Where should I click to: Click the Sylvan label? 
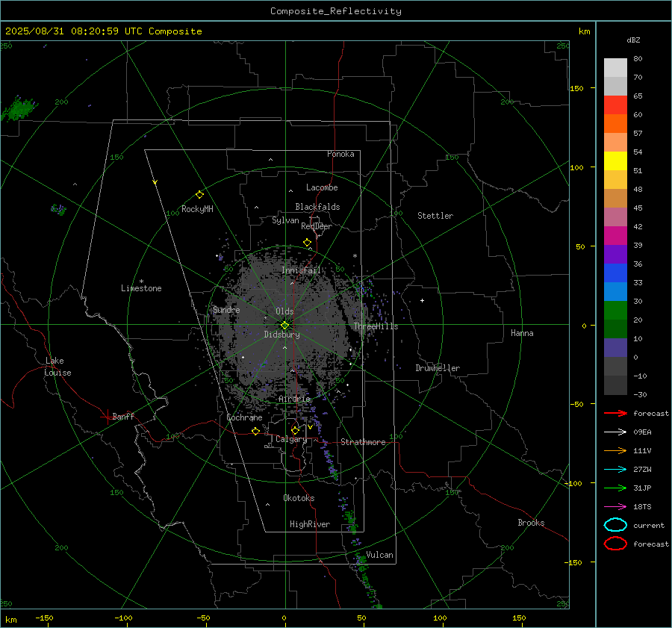[285, 220]
